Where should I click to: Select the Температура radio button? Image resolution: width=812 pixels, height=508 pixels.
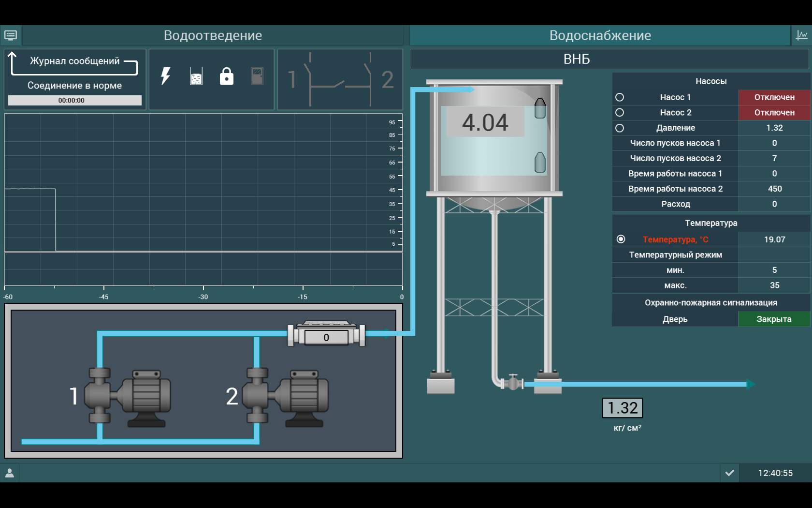[x=621, y=239]
